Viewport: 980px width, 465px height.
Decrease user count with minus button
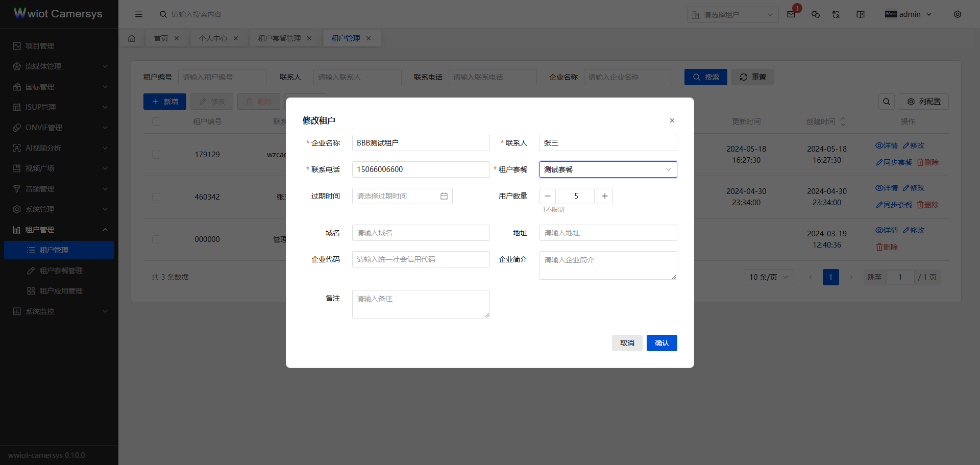[x=548, y=196]
